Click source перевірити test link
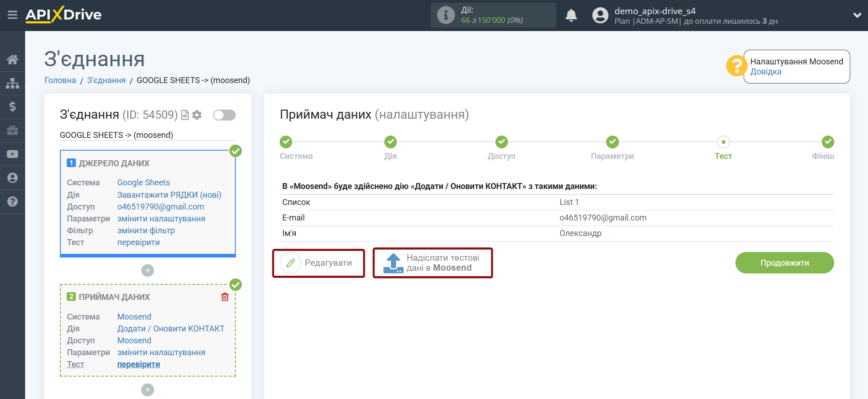Viewport: 868px width, 399px height. pyautogui.click(x=138, y=242)
